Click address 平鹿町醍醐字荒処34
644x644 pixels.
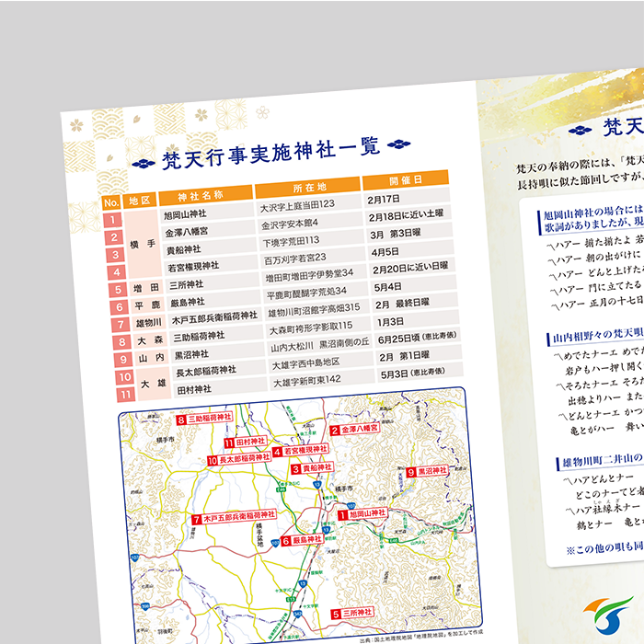pyautogui.click(x=306, y=293)
